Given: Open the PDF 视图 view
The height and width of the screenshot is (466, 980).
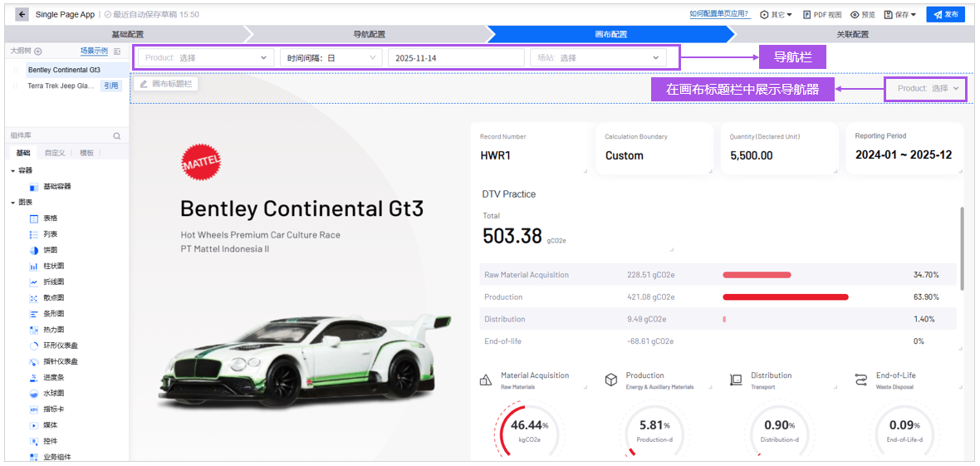Looking at the screenshot, I should coord(822,14).
